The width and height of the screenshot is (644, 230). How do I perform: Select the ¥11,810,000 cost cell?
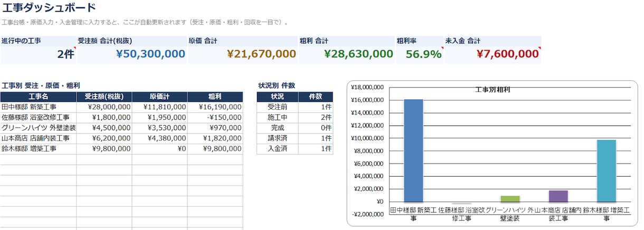160,107
